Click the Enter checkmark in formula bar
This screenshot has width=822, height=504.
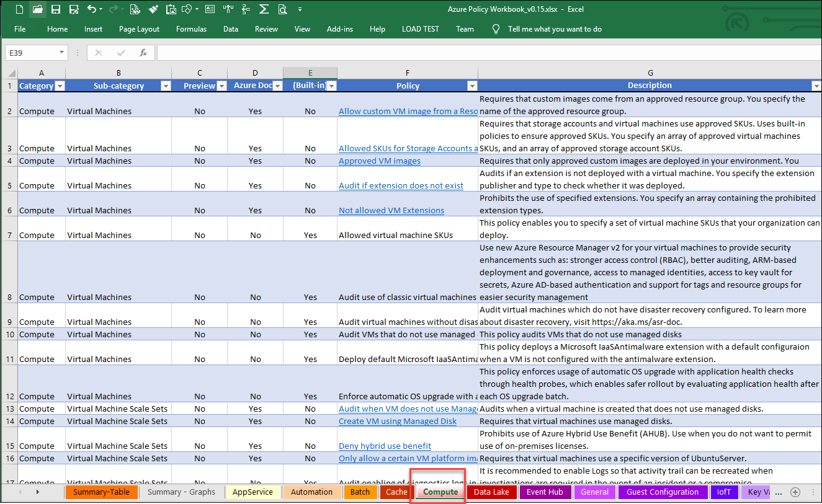121,53
